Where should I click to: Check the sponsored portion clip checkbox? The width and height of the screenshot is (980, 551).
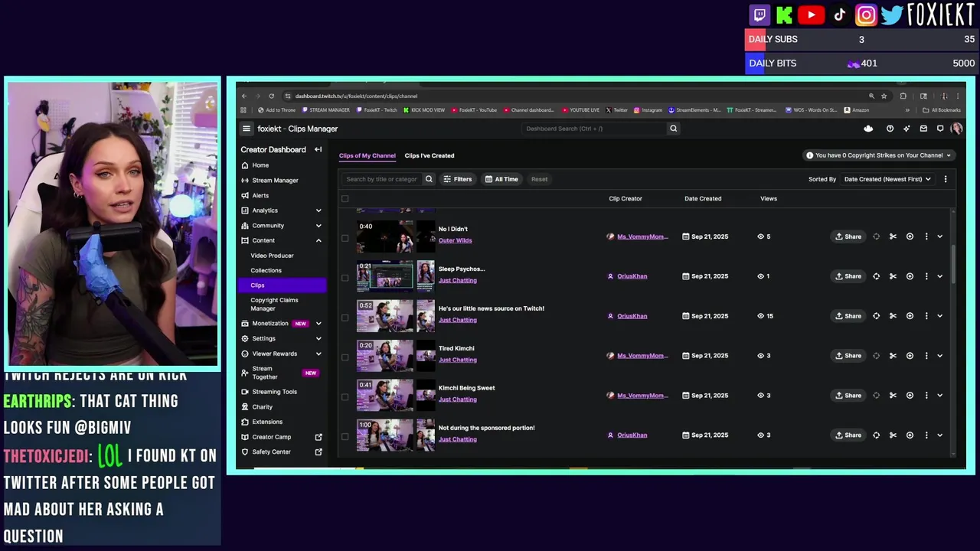click(x=345, y=437)
